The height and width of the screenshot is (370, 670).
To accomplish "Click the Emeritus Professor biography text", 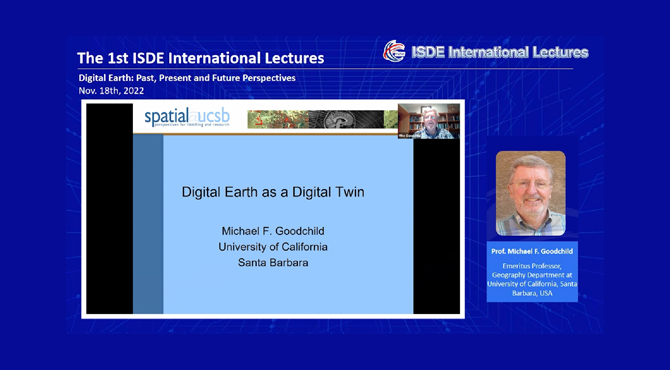I will click(x=532, y=279).
